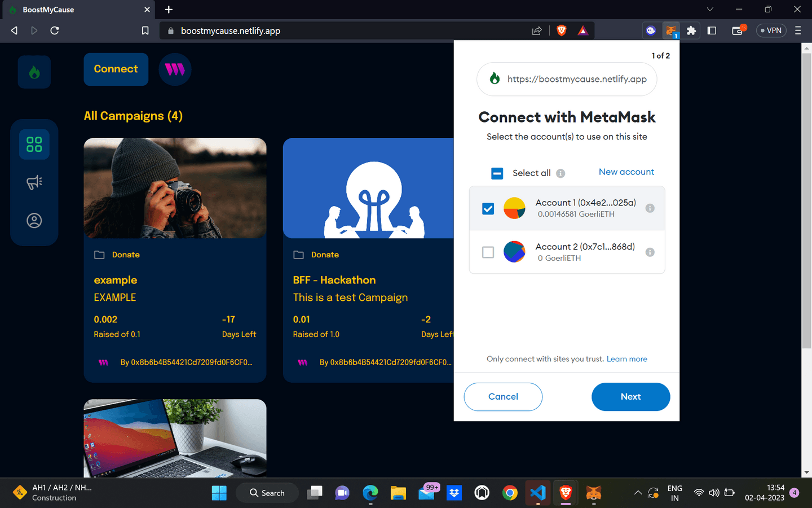Open the BFF - Hackathon campaign image
The image size is (812, 508).
pyautogui.click(x=368, y=188)
